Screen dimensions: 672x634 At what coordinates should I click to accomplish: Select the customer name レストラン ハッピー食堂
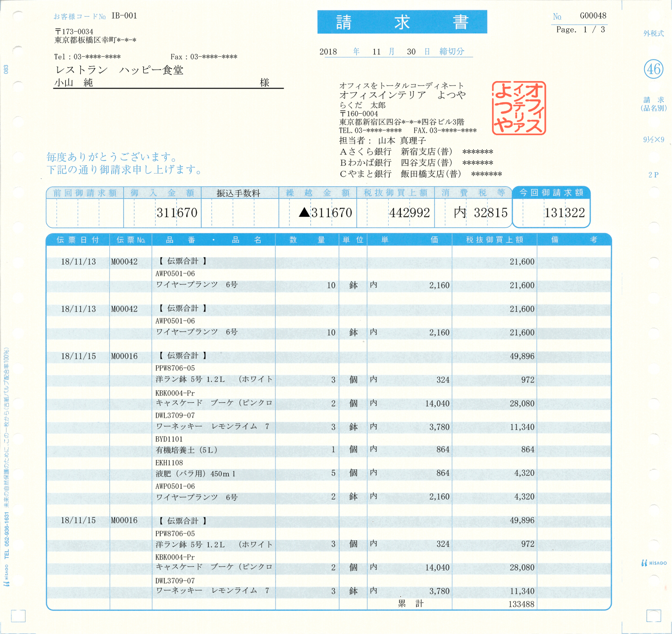click(x=119, y=70)
